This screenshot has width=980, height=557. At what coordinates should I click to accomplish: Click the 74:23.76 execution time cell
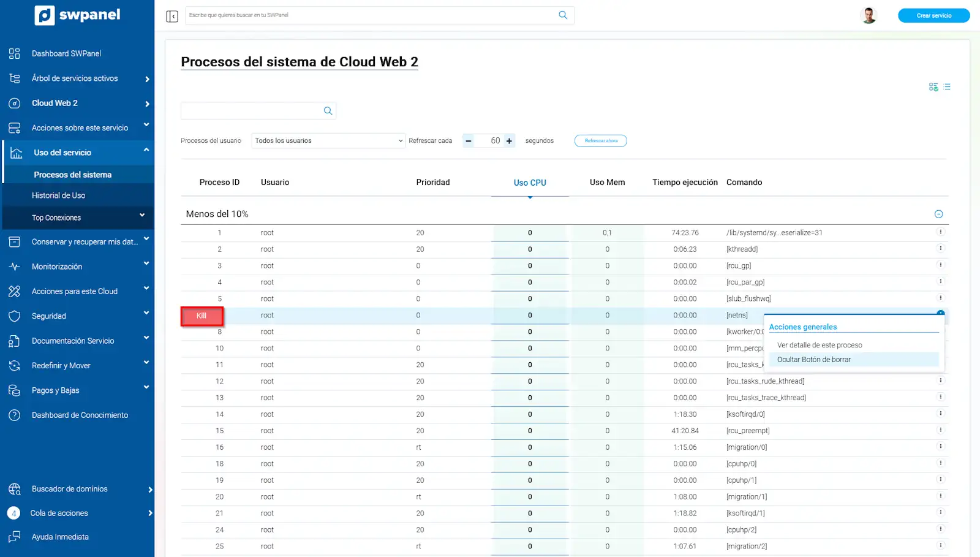pyautogui.click(x=685, y=233)
